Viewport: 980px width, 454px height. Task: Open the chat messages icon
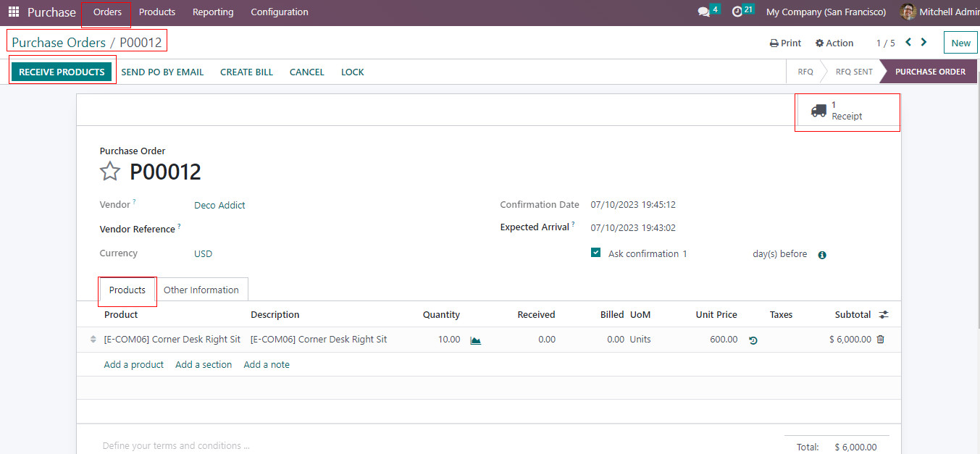tap(703, 12)
